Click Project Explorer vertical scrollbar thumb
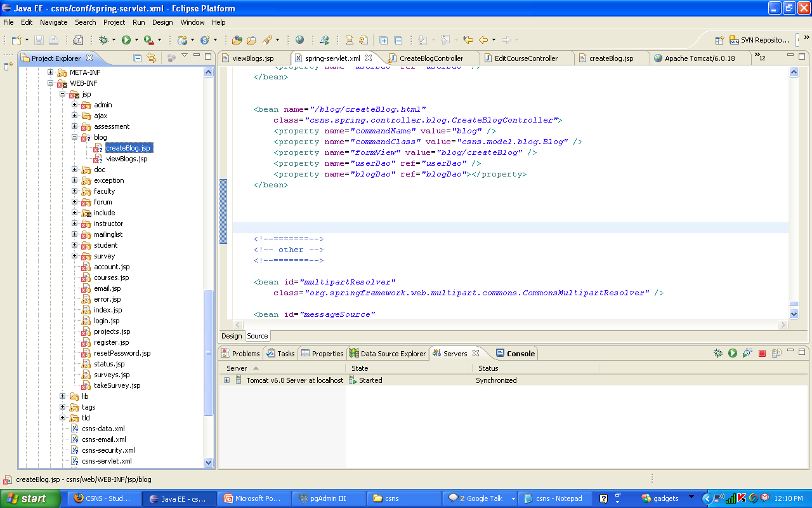This screenshot has width=812, height=508. [209, 352]
